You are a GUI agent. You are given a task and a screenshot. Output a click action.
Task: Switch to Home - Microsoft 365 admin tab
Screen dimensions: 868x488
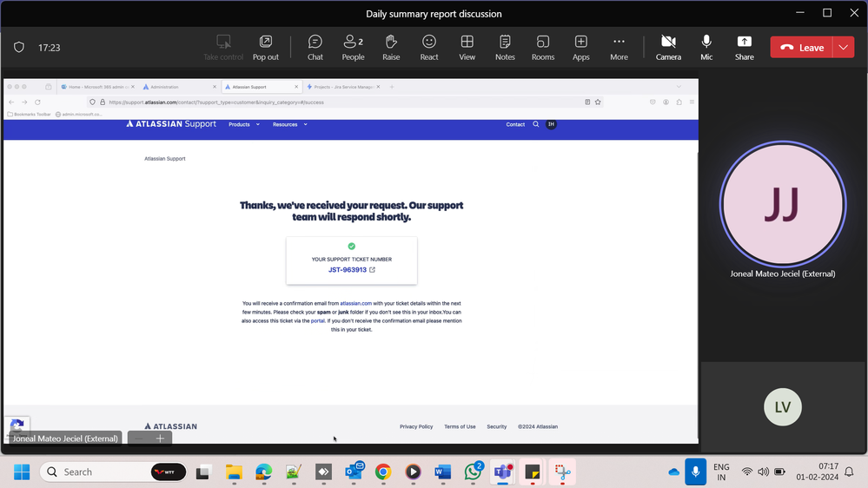tap(97, 87)
